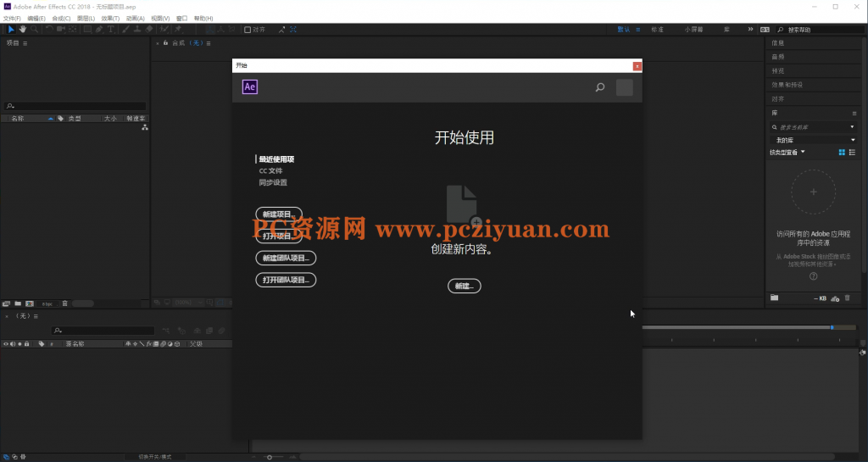The width and height of the screenshot is (868, 462).
Task: Select the Hand tool
Action: click(x=23, y=30)
